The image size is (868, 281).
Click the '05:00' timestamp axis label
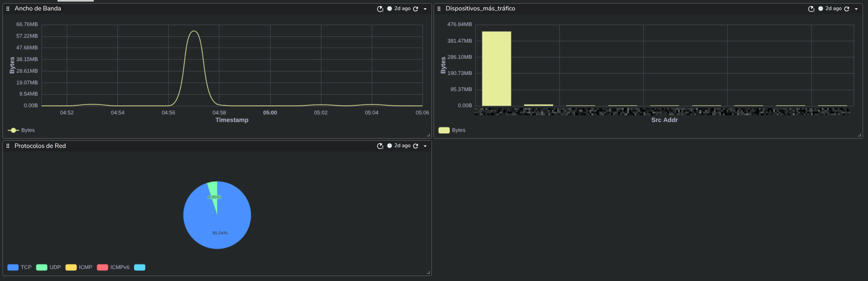pyautogui.click(x=270, y=113)
